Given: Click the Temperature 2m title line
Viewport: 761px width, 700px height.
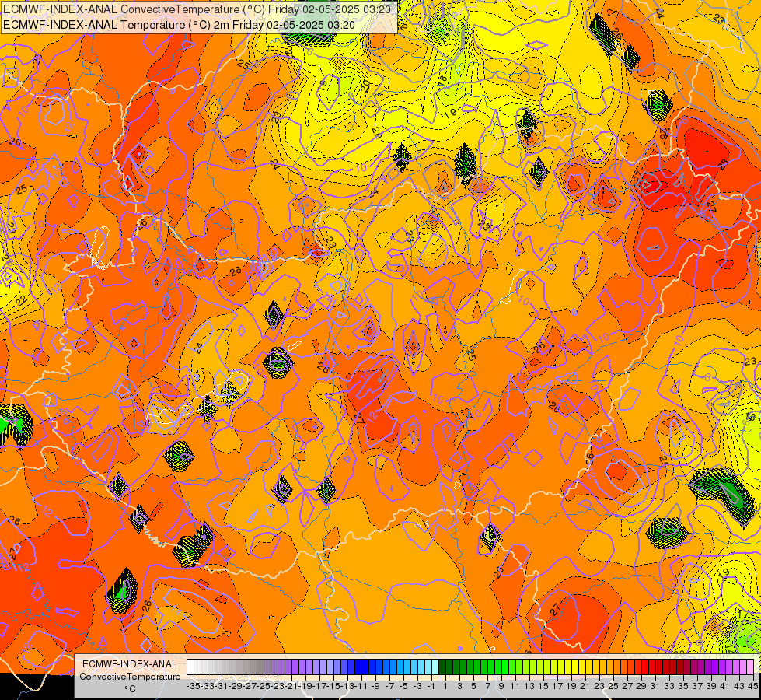Looking at the screenshot, I should [x=179, y=25].
